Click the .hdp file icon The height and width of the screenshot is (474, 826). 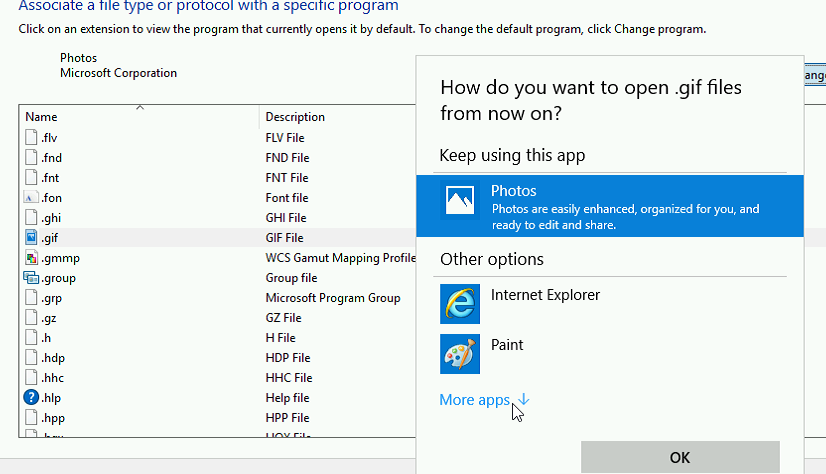tap(31, 358)
